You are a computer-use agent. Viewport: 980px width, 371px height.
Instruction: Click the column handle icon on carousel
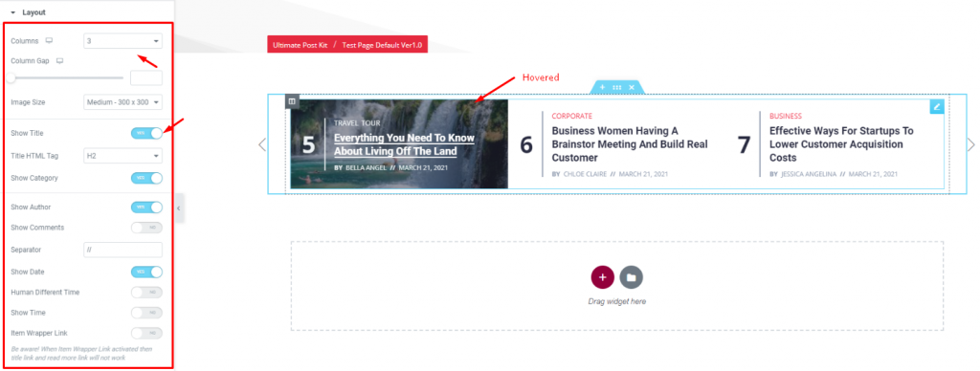pos(292,101)
